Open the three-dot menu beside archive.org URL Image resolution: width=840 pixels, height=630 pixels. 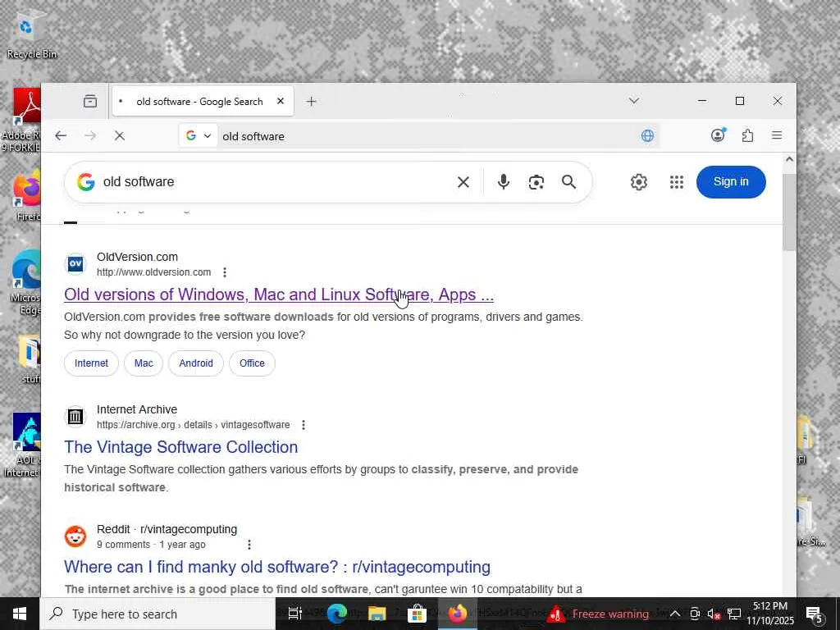tap(304, 425)
